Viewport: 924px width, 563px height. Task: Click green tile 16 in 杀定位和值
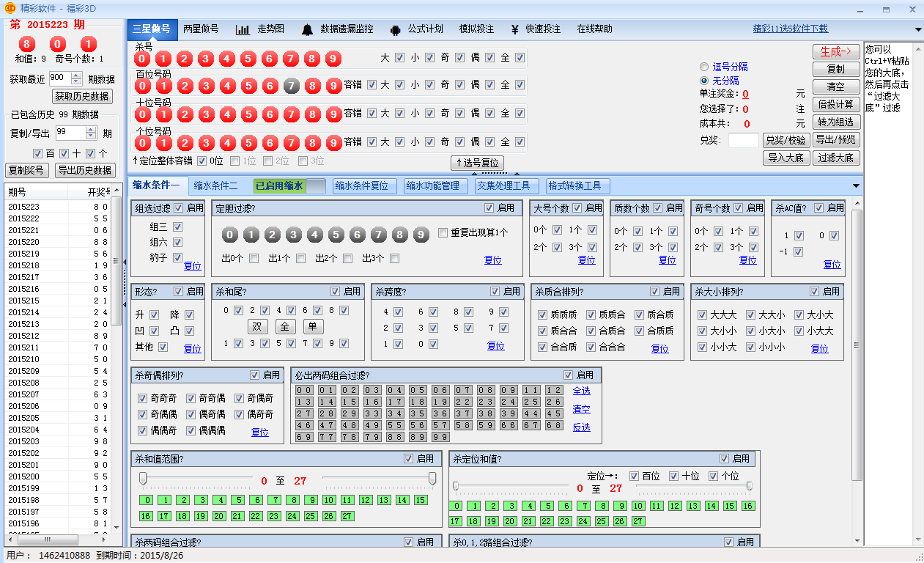[x=747, y=506]
